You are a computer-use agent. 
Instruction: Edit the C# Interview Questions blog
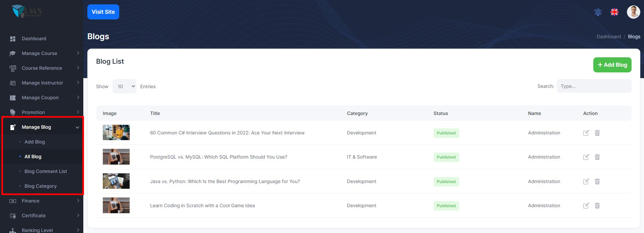point(586,133)
